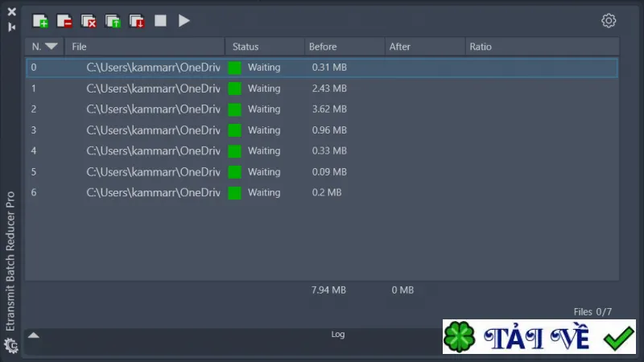Click the 2.43 MB size cell
The width and height of the screenshot is (644, 362).
(x=329, y=88)
